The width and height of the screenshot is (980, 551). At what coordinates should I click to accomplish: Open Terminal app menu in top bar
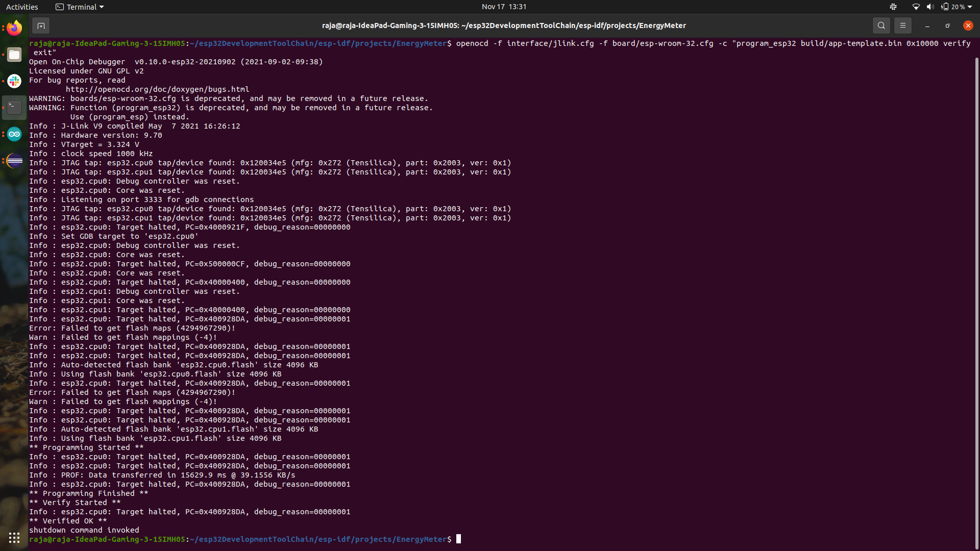click(80, 7)
